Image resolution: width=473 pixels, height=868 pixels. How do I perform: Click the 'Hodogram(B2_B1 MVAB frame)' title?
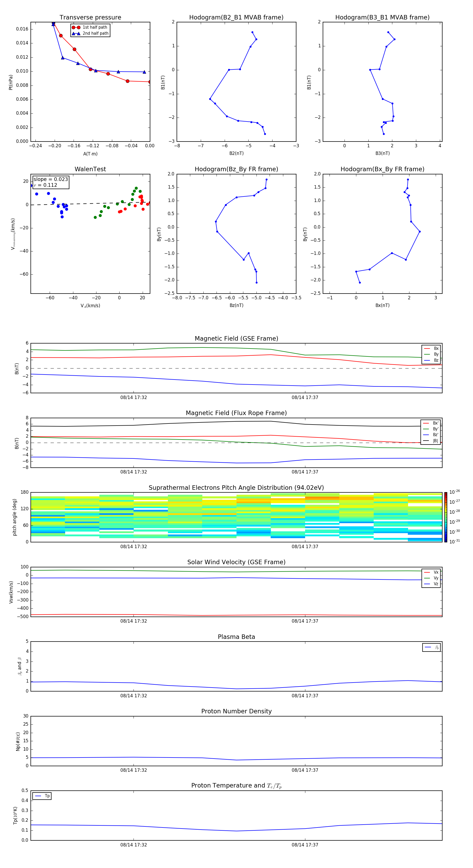(x=236, y=17)
